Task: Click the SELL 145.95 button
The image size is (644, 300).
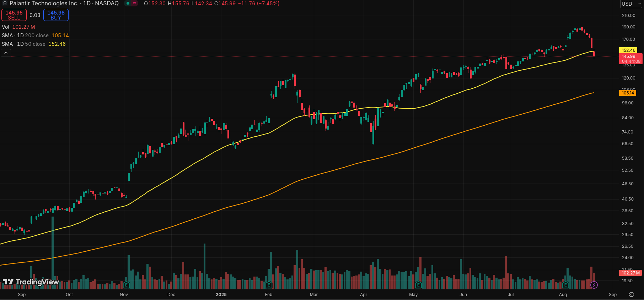Action: 14,15
